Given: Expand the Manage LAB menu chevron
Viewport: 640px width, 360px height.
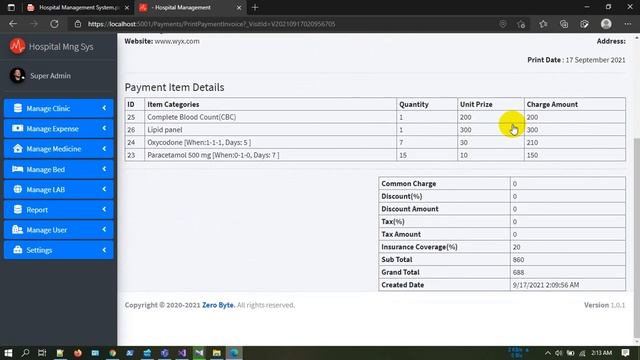Looking at the screenshot, I should pyautogui.click(x=104, y=189).
